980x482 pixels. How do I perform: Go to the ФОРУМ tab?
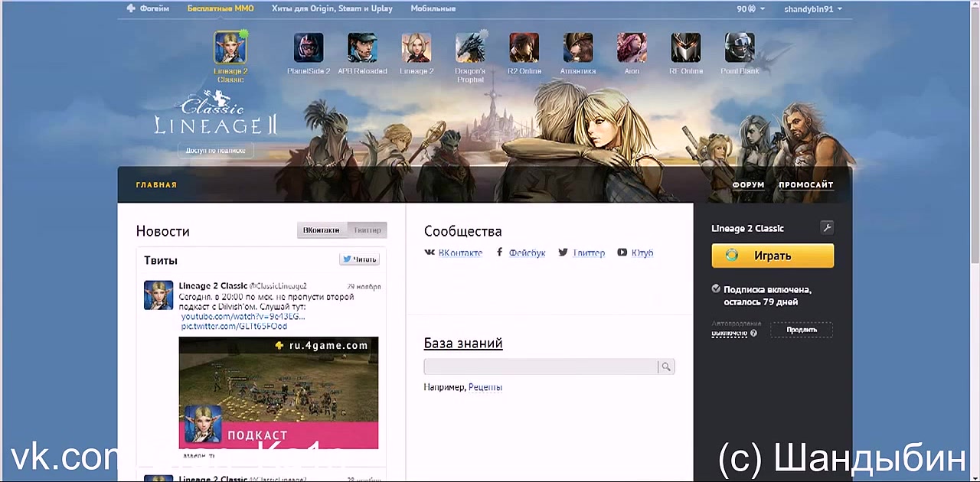click(x=748, y=185)
